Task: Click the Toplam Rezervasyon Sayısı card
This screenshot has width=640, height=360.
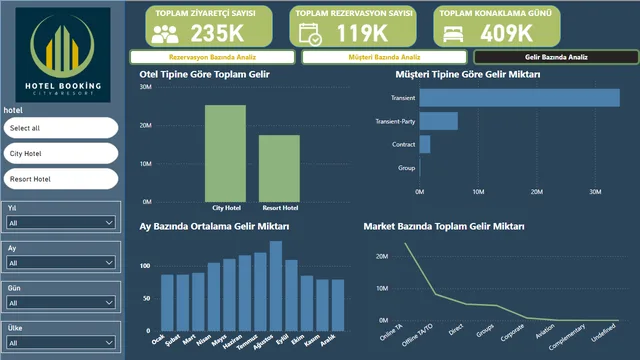Action: pyautogui.click(x=353, y=27)
